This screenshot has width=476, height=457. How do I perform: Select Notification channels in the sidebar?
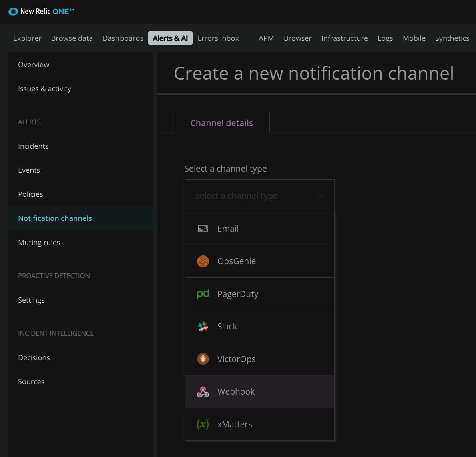coord(80,218)
